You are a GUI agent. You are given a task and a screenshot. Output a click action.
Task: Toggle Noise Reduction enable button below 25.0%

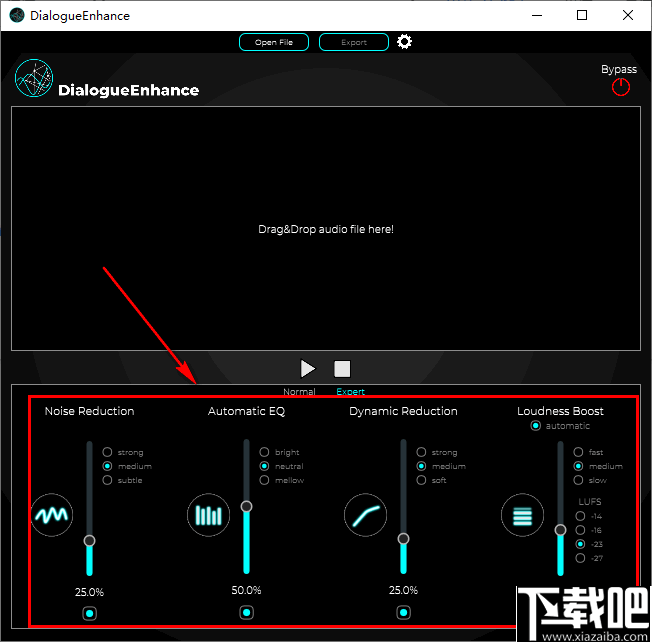[89, 613]
